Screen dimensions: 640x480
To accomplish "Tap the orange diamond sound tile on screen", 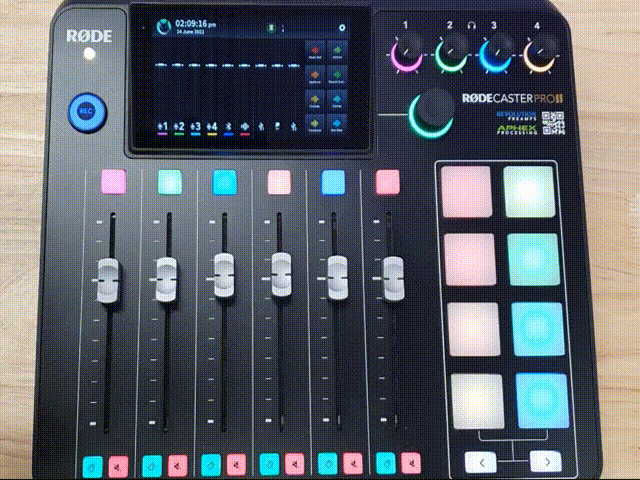I will click(315, 75).
